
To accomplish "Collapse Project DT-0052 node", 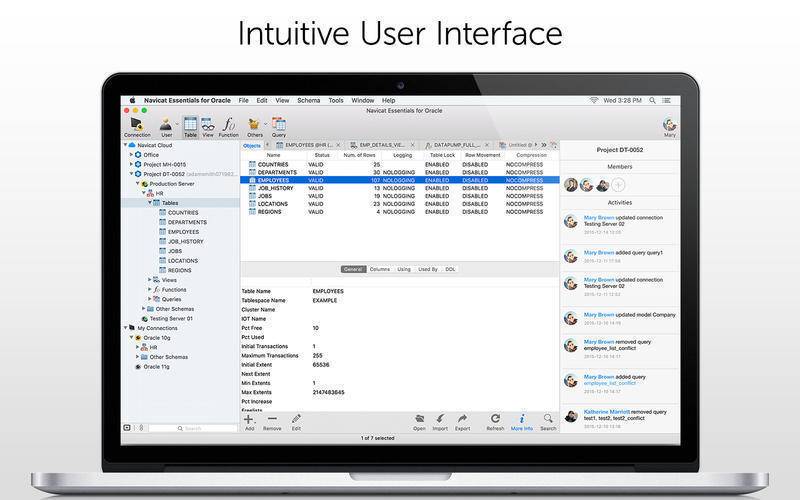I will click(131, 173).
